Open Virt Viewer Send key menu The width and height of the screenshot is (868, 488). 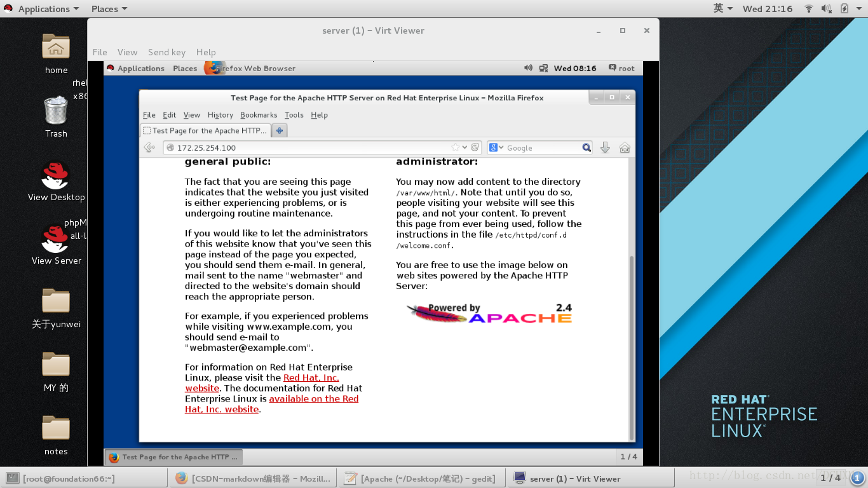coord(166,52)
